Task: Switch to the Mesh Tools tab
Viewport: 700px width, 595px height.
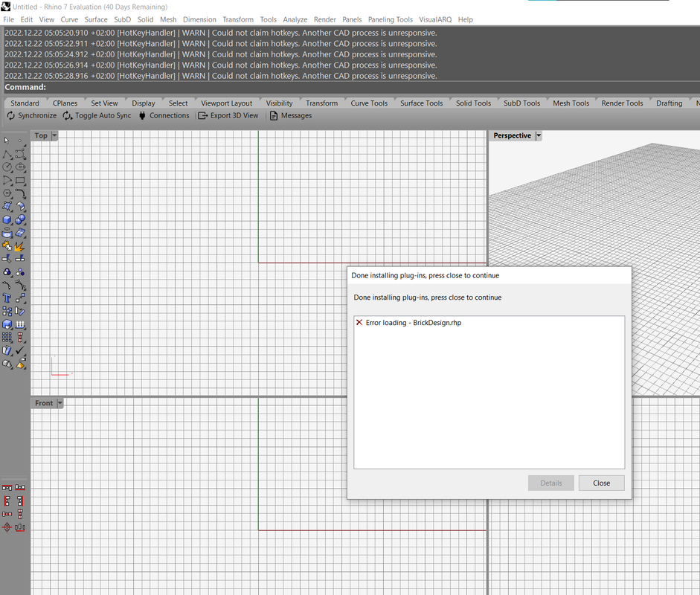Action: (571, 103)
